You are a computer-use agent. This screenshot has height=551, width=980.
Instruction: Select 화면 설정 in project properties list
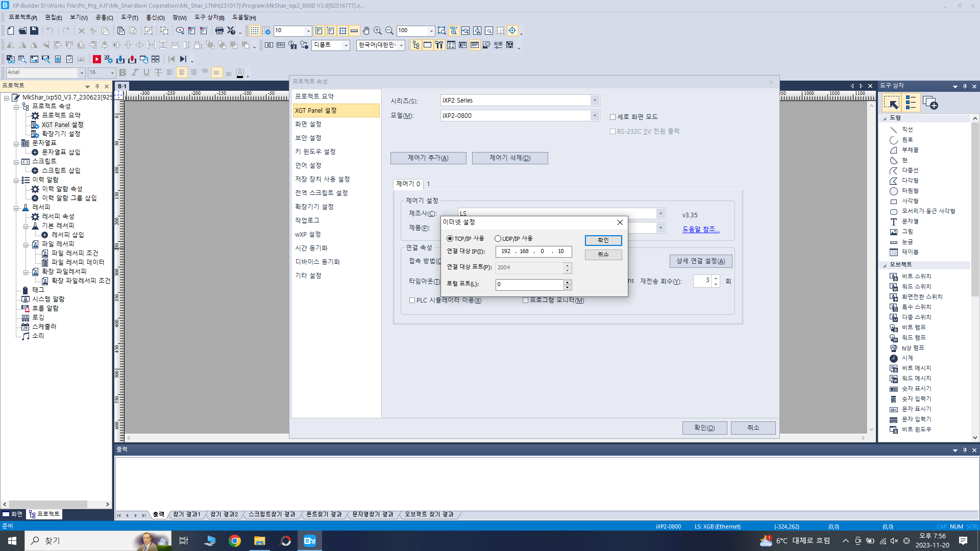coord(308,124)
